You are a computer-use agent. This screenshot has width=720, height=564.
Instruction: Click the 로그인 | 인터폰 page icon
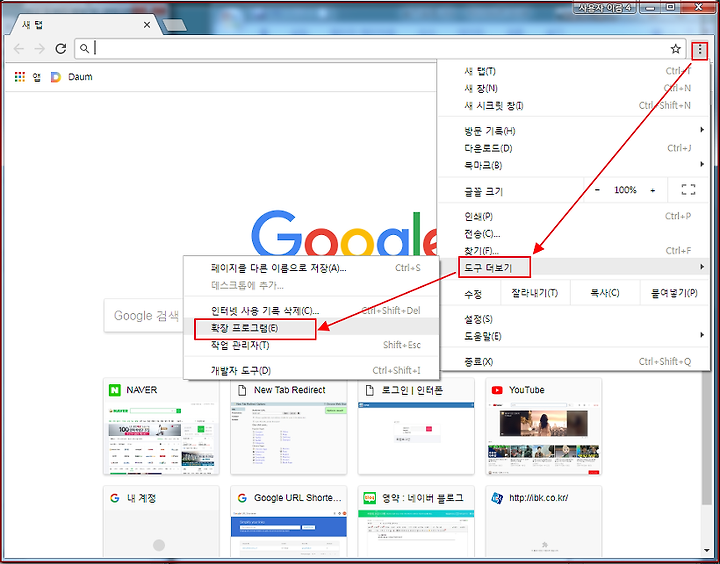(369, 390)
